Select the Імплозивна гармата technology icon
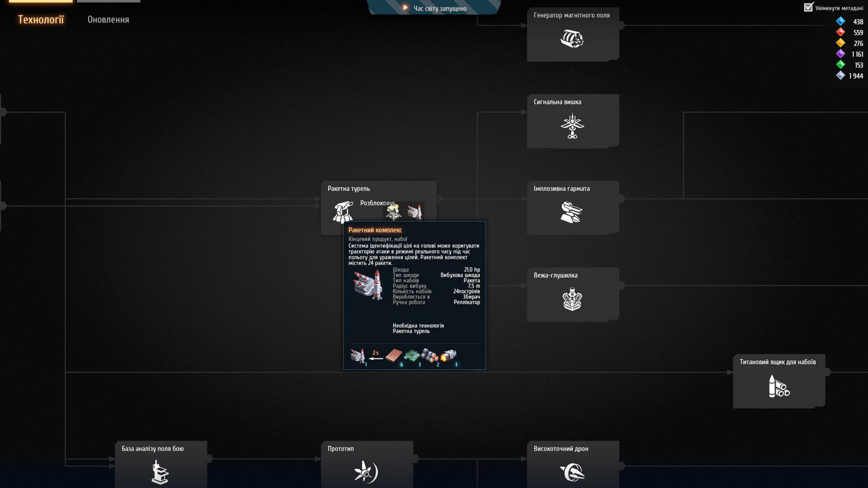868x488 pixels. (x=572, y=212)
